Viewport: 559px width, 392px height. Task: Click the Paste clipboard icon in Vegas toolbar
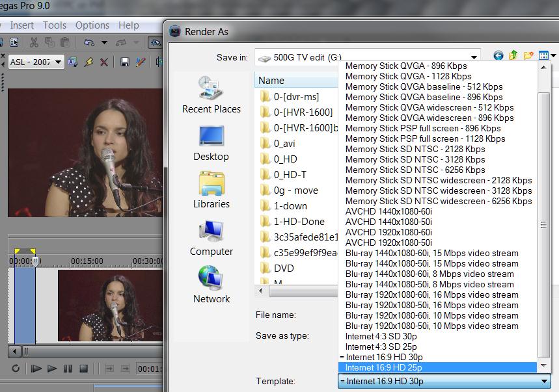[65, 42]
